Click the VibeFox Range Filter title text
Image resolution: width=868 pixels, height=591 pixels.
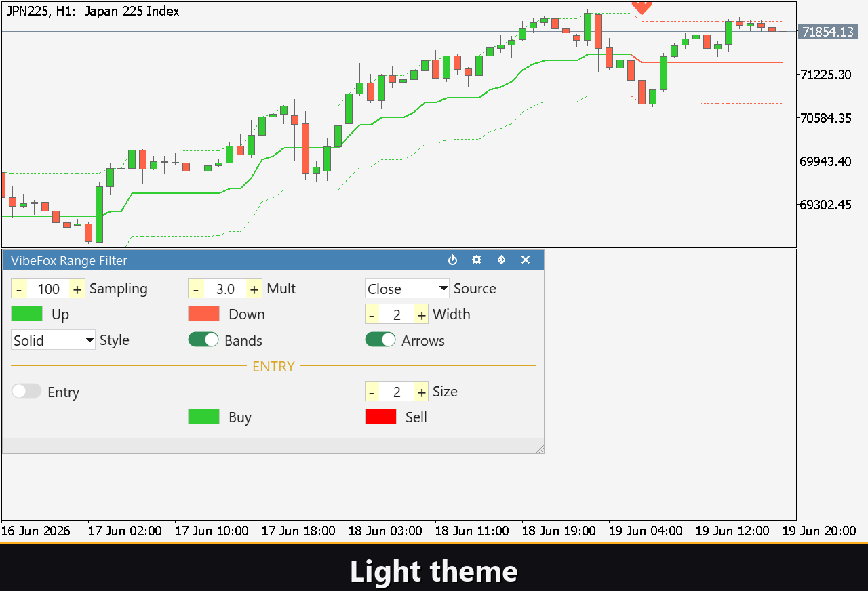tap(69, 260)
